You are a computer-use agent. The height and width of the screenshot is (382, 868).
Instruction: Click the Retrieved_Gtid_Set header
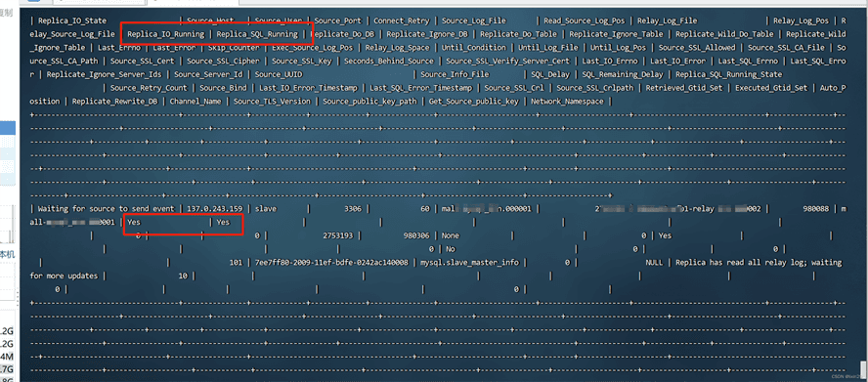684,88
